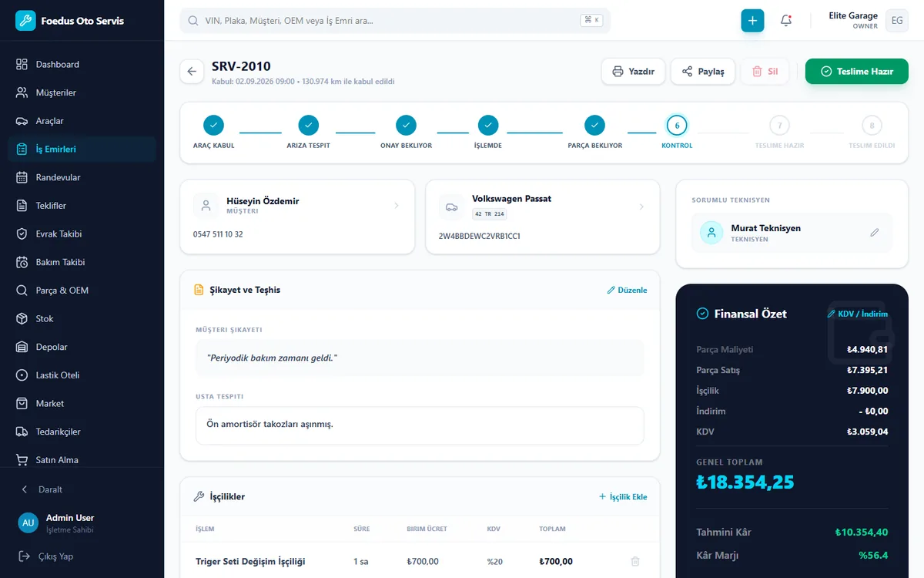
Task: Open Tedarikçiler in the sidebar
Action: (82, 432)
